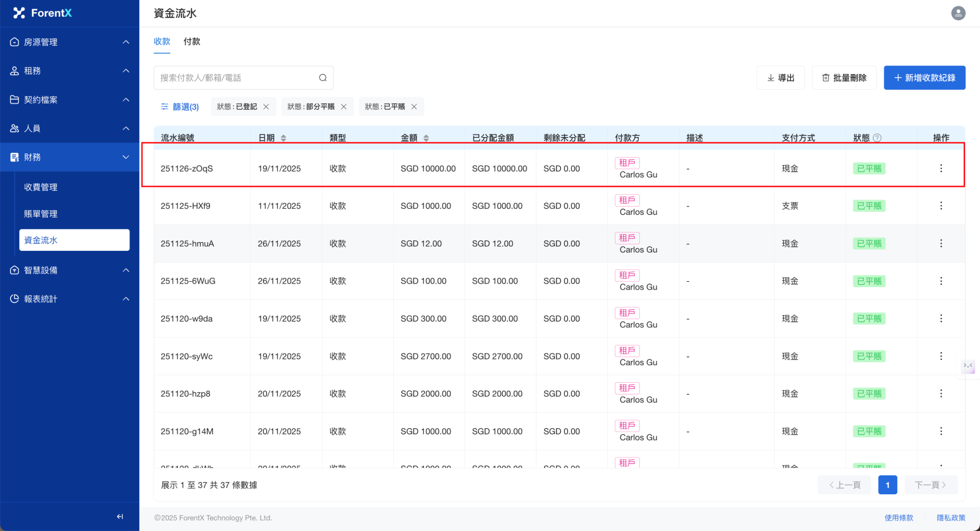
Task: Expand the 房源管理 sidebar section
Action: point(69,42)
